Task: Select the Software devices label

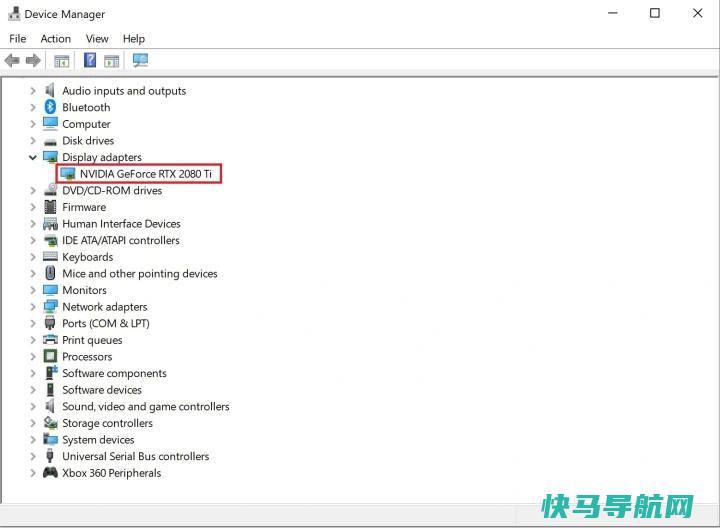Action: pos(101,390)
